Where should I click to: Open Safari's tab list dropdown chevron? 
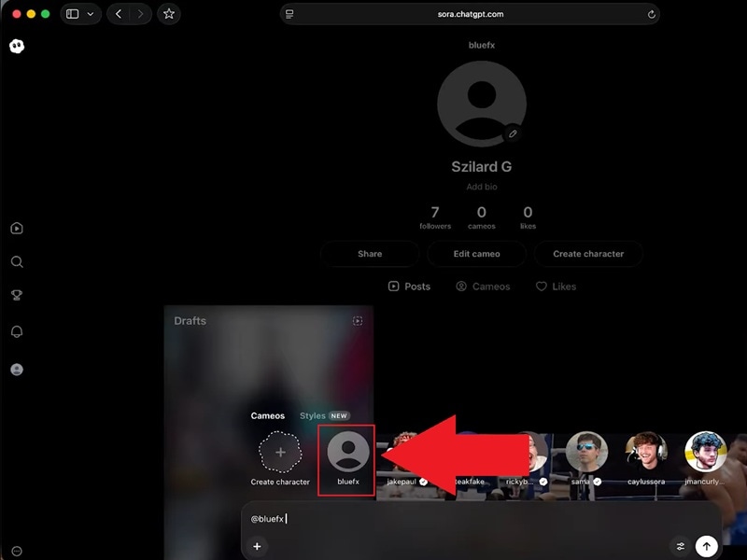pos(89,15)
